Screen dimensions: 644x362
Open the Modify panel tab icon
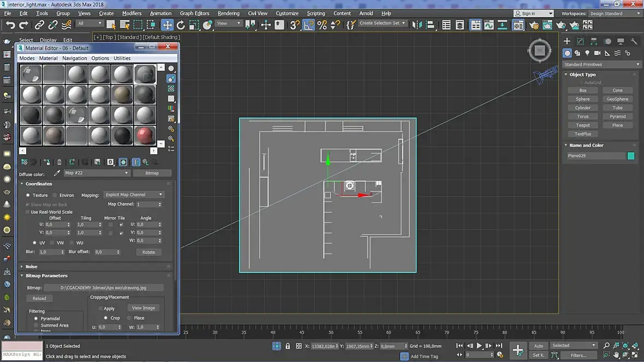(x=580, y=41)
